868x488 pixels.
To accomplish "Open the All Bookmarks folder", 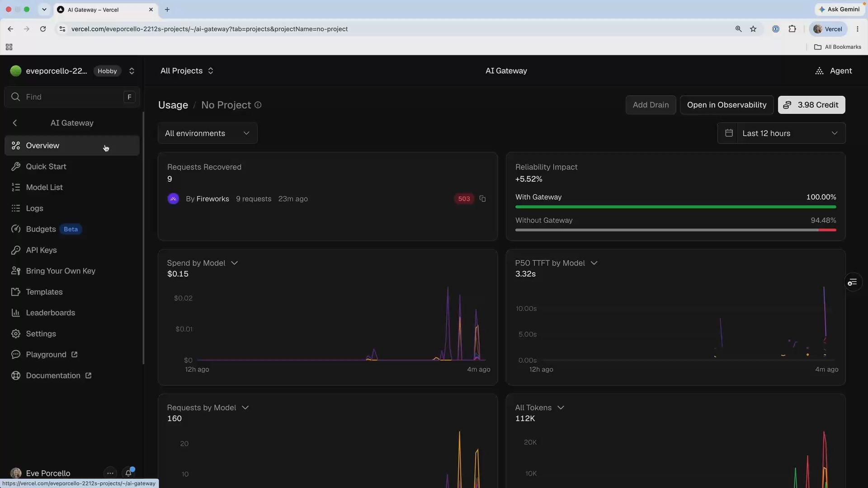I will click(x=838, y=47).
